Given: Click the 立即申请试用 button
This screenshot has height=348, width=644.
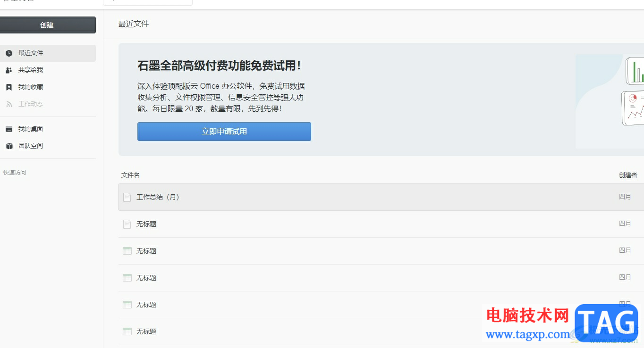Looking at the screenshot, I should (224, 132).
